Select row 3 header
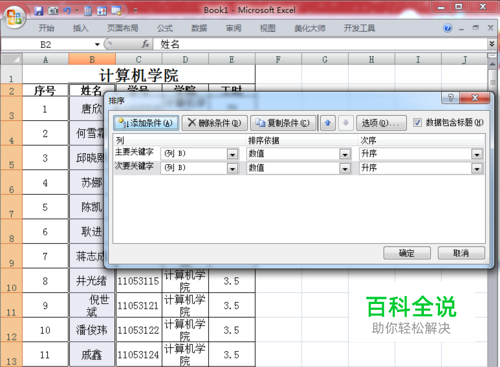Screen dimensions: 500x367 click(x=11, y=109)
